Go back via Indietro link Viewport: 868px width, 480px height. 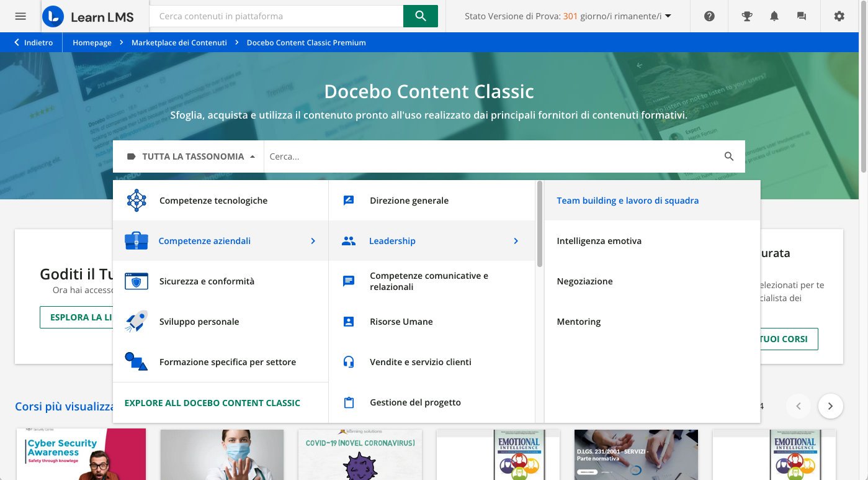pos(34,43)
